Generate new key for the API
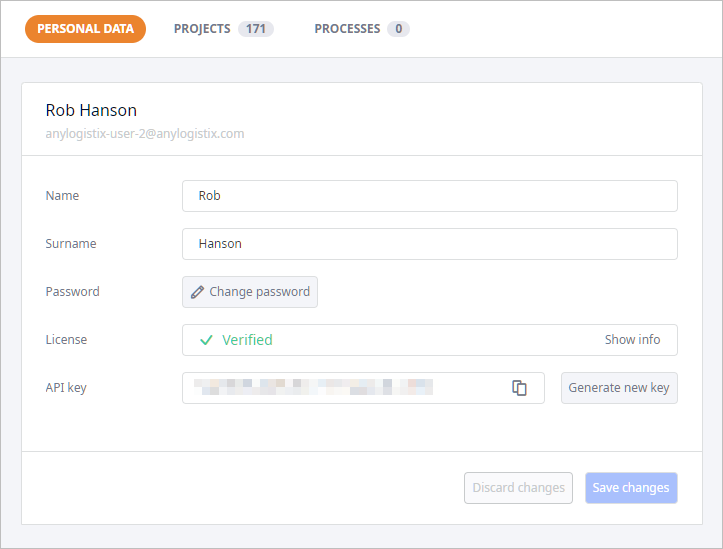The height and width of the screenshot is (549, 723). [x=619, y=388]
